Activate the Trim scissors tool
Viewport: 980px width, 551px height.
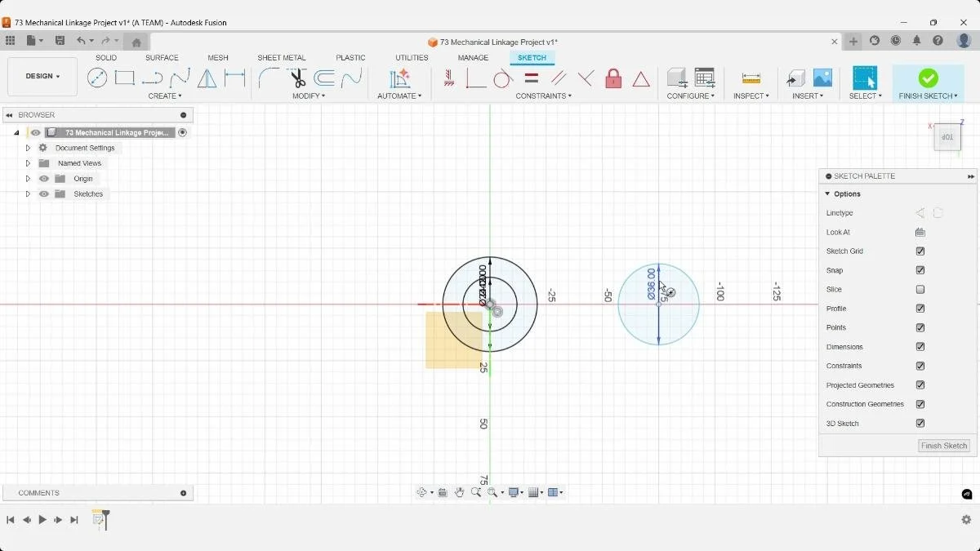(297, 78)
